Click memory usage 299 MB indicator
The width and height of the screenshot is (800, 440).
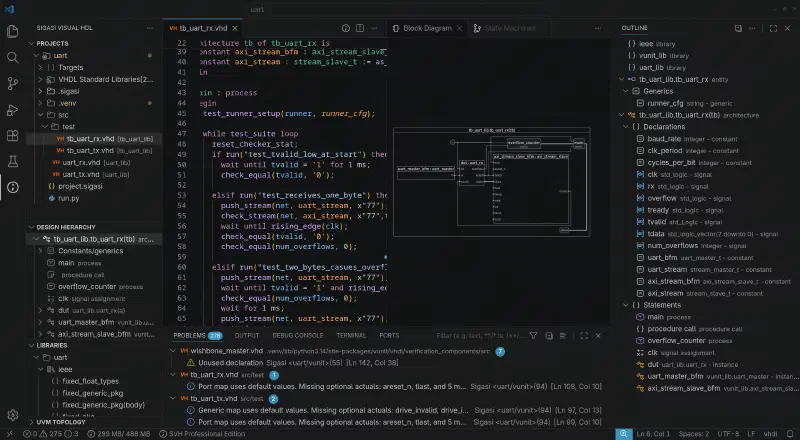118,434
